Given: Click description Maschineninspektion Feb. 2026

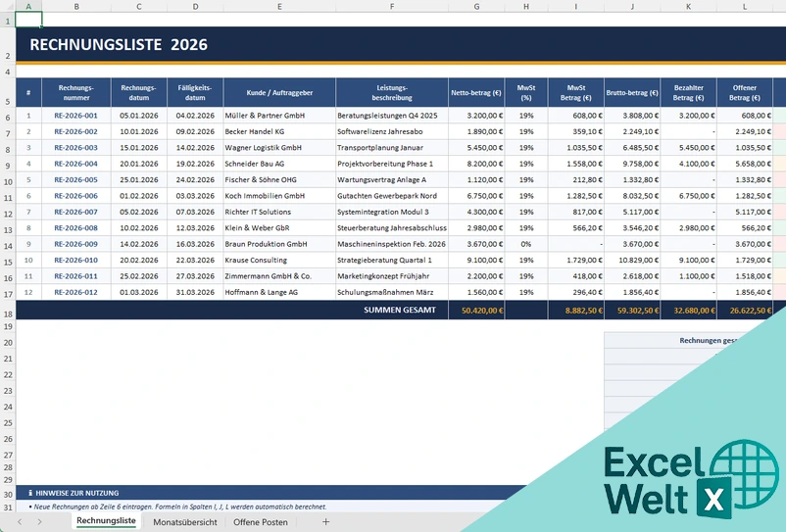Looking at the screenshot, I should tap(391, 244).
